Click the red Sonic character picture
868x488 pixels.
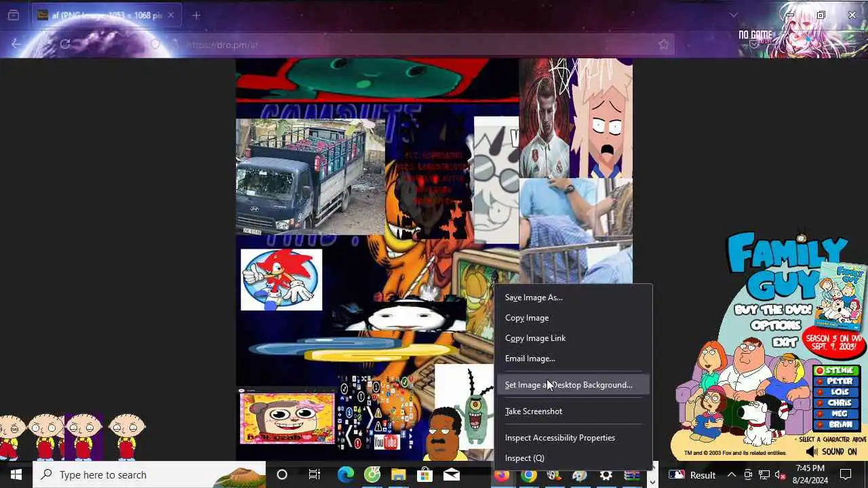click(x=281, y=279)
